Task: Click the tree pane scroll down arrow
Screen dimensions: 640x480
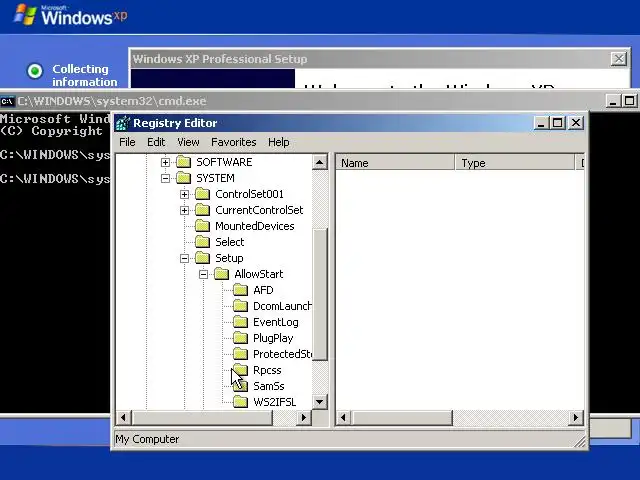Action: tap(320, 402)
